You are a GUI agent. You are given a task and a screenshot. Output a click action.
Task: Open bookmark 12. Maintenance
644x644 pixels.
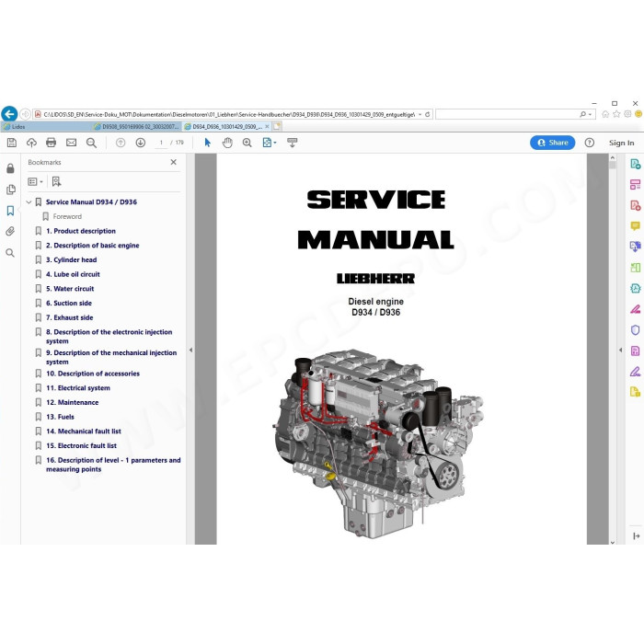[73, 402]
